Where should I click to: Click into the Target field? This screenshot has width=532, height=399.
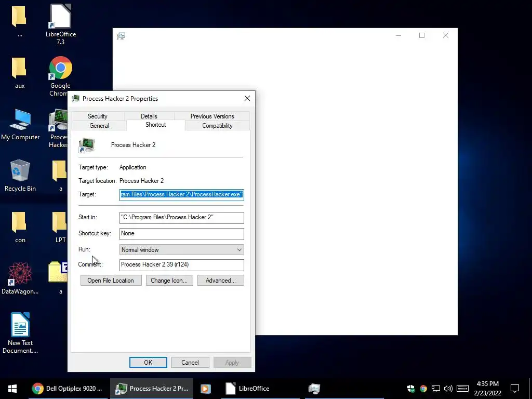click(181, 194)
